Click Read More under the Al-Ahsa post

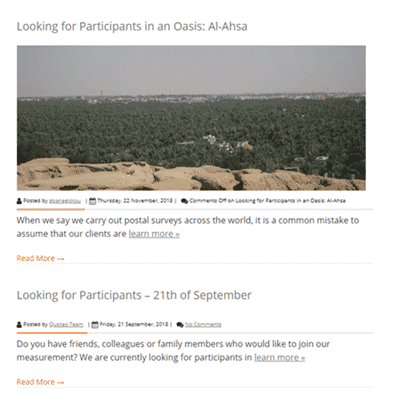click(x=40, y=258)
